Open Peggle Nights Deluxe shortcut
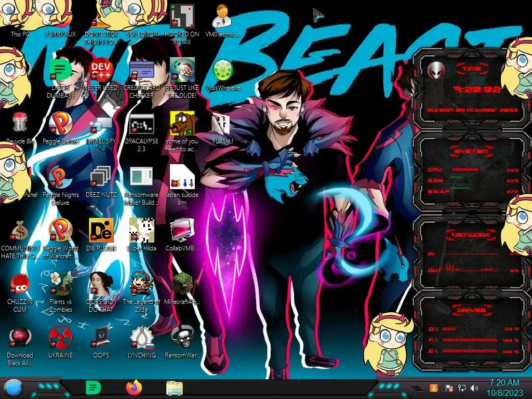The width and height of the screenshot is (532, 399). click(60, 177)
